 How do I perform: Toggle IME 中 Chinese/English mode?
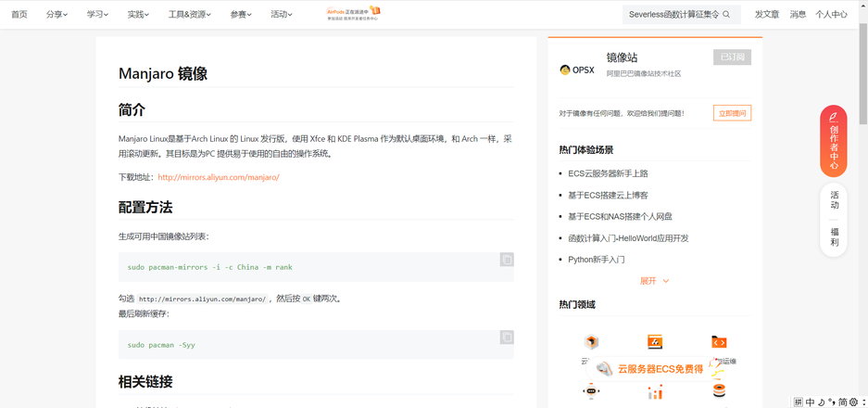click(810, 402)
